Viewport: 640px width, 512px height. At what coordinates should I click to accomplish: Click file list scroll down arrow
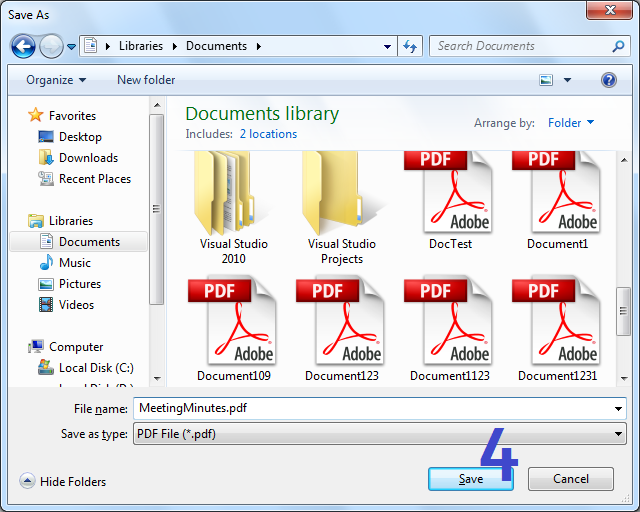pos(624,378)
